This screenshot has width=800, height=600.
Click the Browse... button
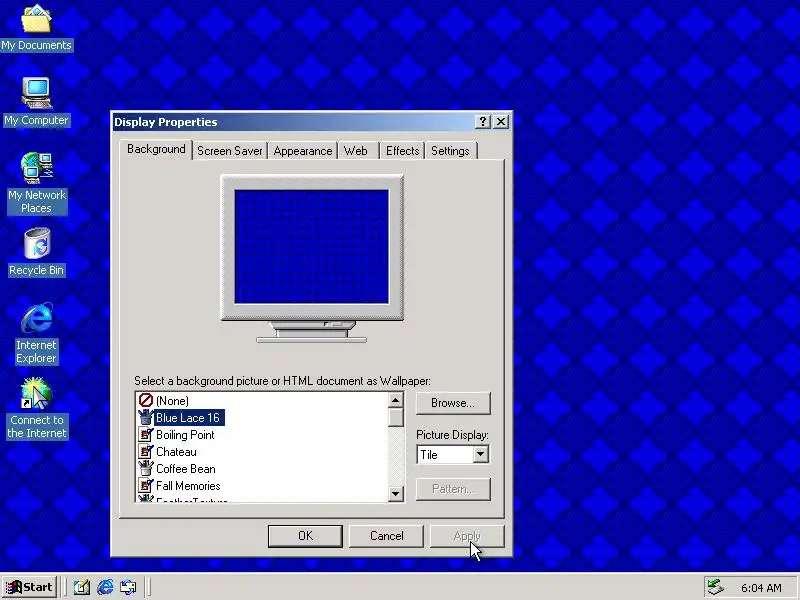coord(453,403)
